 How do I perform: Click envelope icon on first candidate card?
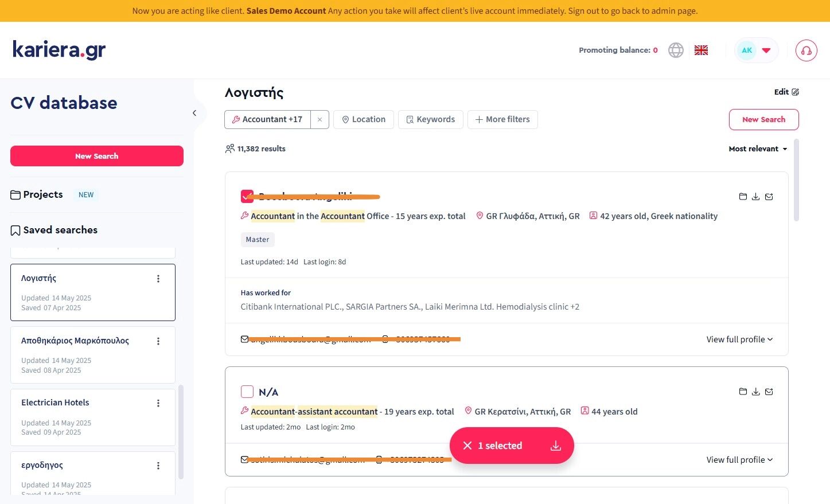(x=769, y=197)
